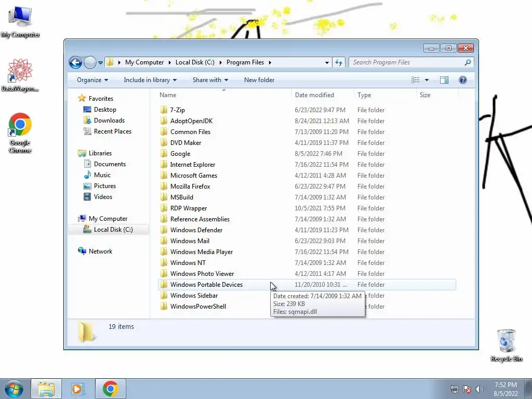
Task: Select the Windows Portable Devices row
Action: pyautogui.click(x=307, y=285)
